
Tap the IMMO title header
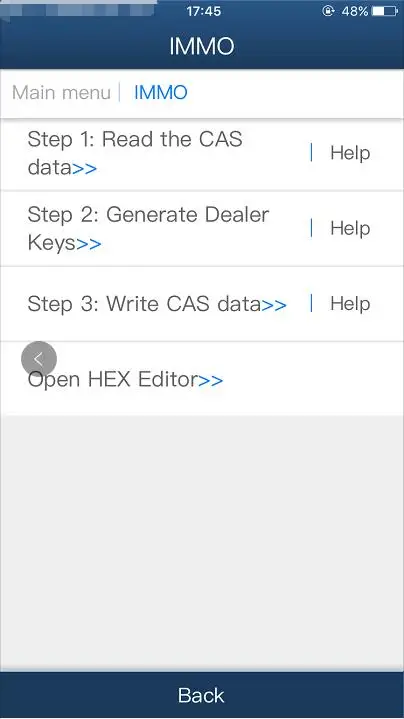(x=202, y=46)
